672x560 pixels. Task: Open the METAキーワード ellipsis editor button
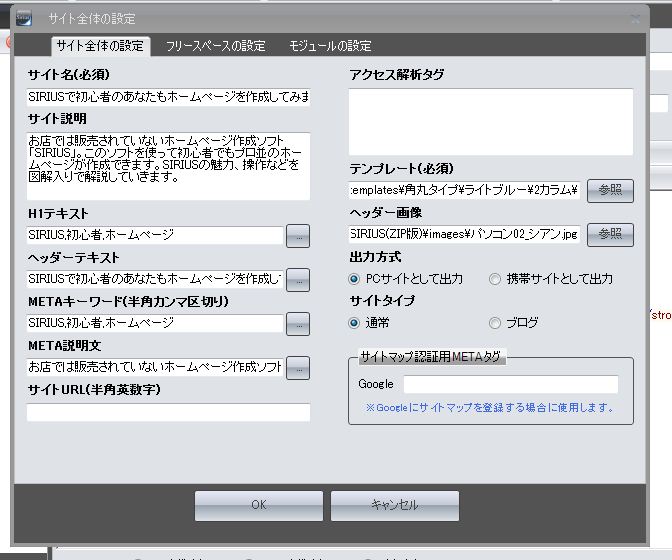coord(298,323)
